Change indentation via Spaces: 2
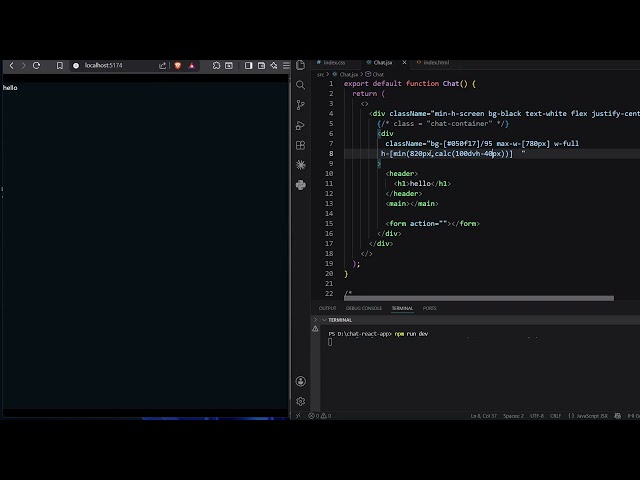Viewport: 640px width, 480px height. click(513, 416)
